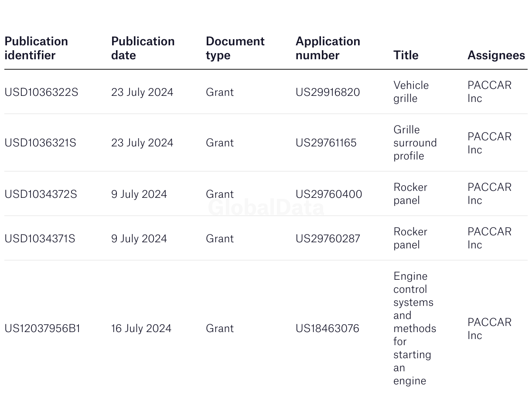
Task: Select publication identifier USD1036321S
Action: [40, 143]
